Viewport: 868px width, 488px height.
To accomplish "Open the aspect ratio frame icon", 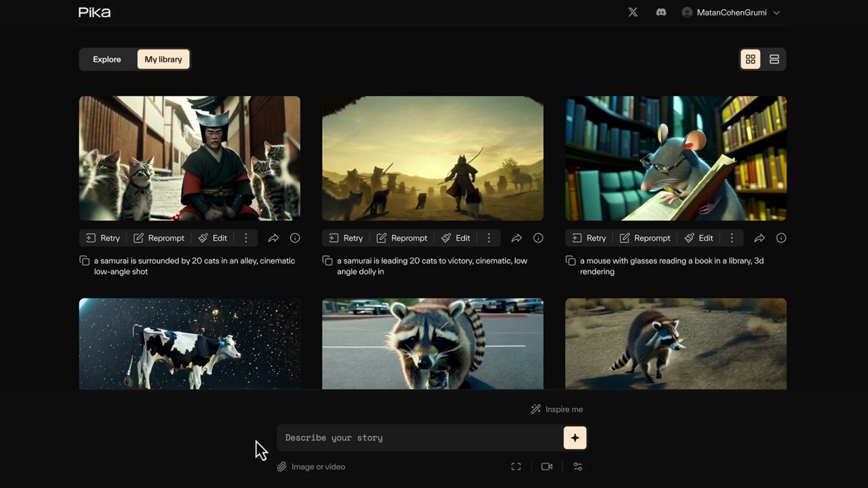I will [x=516, y=466].
